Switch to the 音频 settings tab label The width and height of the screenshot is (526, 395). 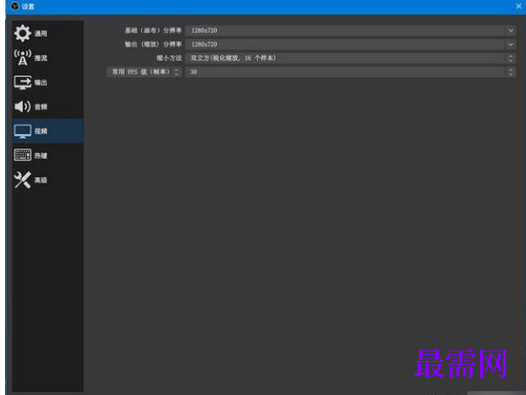(41, 107)
